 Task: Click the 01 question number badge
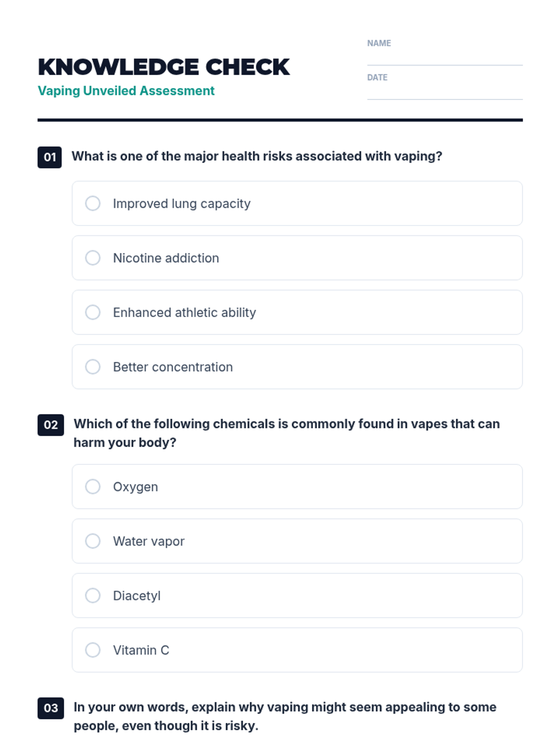click(49, 157)
